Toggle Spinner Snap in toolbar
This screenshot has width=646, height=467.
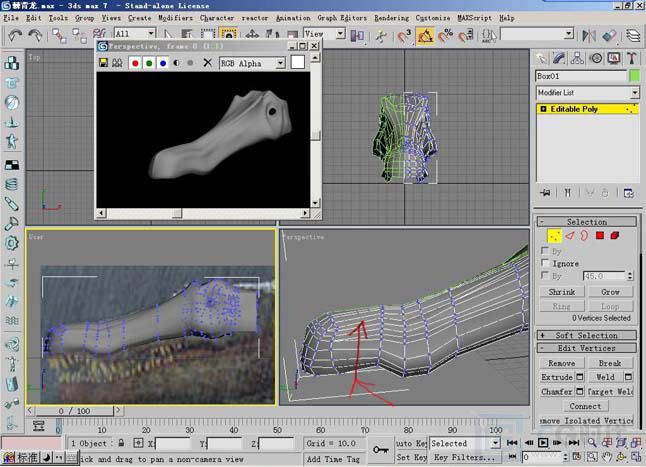click(466, 36)
